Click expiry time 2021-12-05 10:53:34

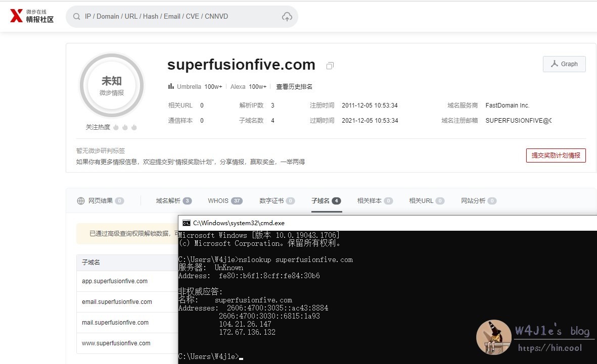[370, 121]
